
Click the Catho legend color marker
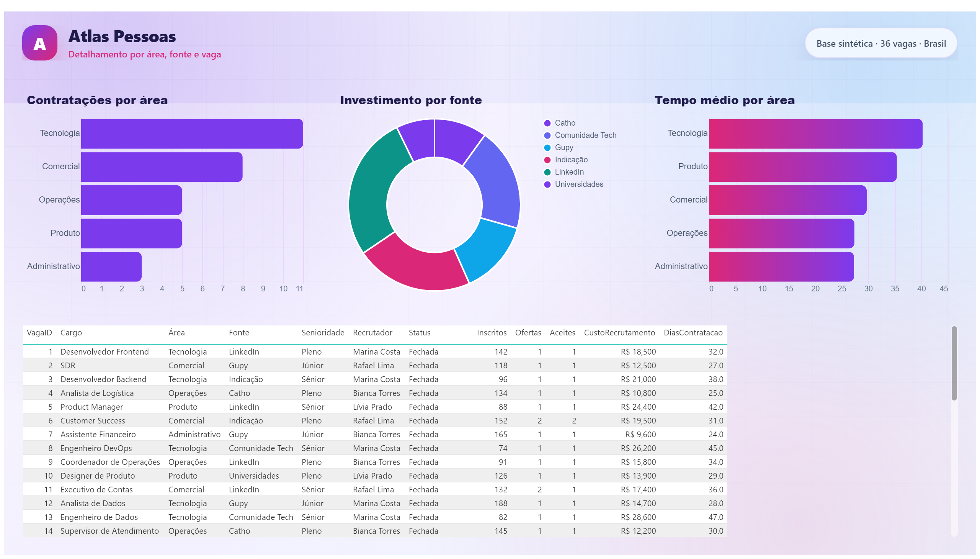point(547,123)
